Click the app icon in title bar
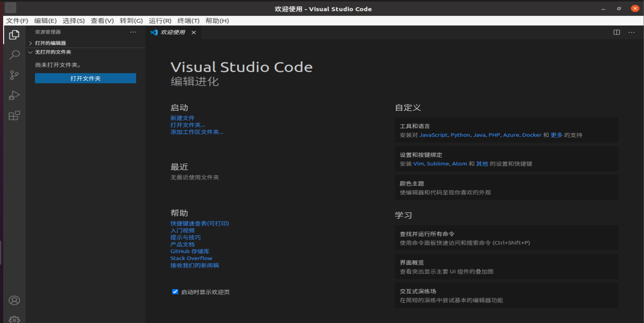Screen dimensions: 644x323 (11, 8)
